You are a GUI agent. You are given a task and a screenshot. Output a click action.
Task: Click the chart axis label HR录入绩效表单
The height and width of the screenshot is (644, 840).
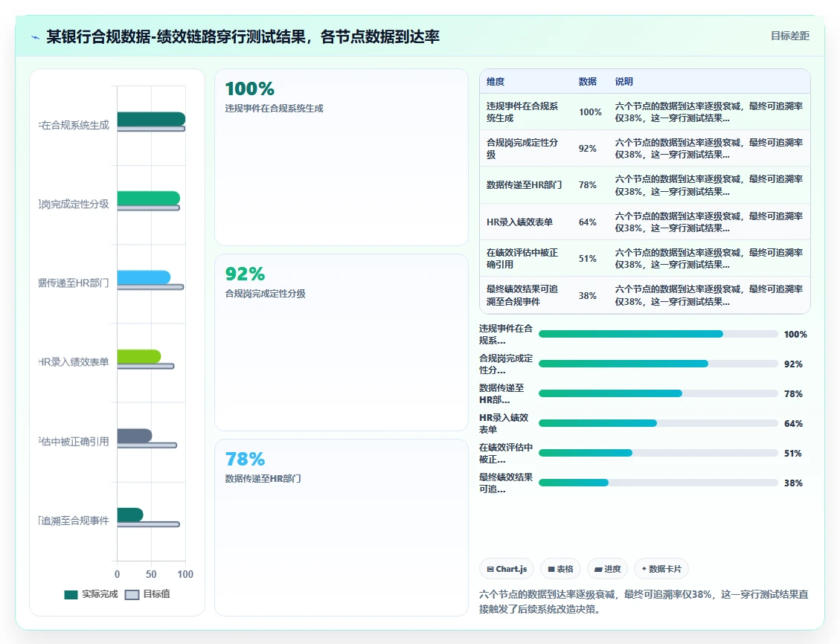74,362
